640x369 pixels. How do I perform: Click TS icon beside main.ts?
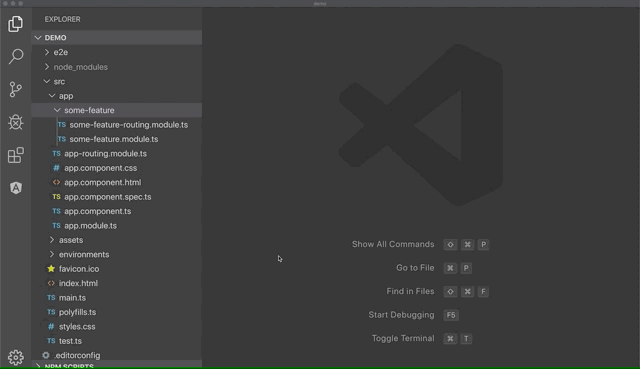tap(51, 298)
